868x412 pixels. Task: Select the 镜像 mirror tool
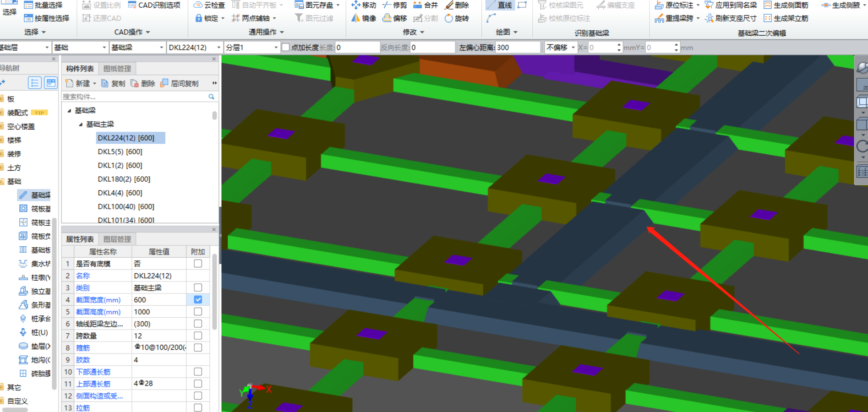(x=364, y=18)
